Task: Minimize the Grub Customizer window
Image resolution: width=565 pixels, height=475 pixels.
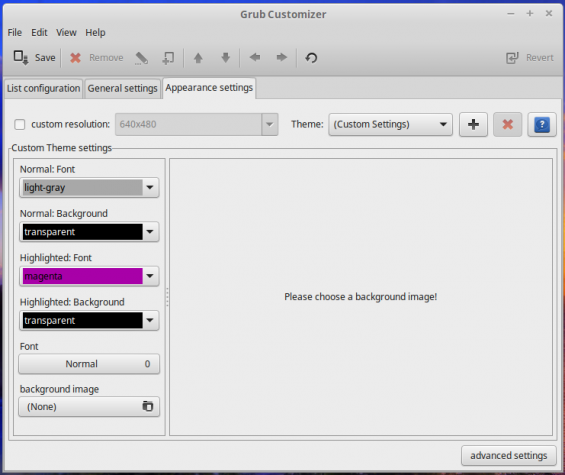Action: click(511, 14)
